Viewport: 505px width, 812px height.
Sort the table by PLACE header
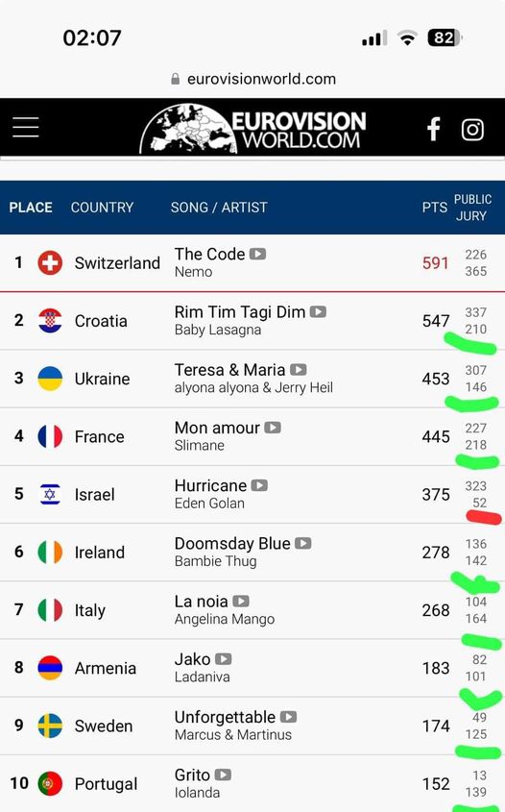pyautogui.click(x=31, y=208)
